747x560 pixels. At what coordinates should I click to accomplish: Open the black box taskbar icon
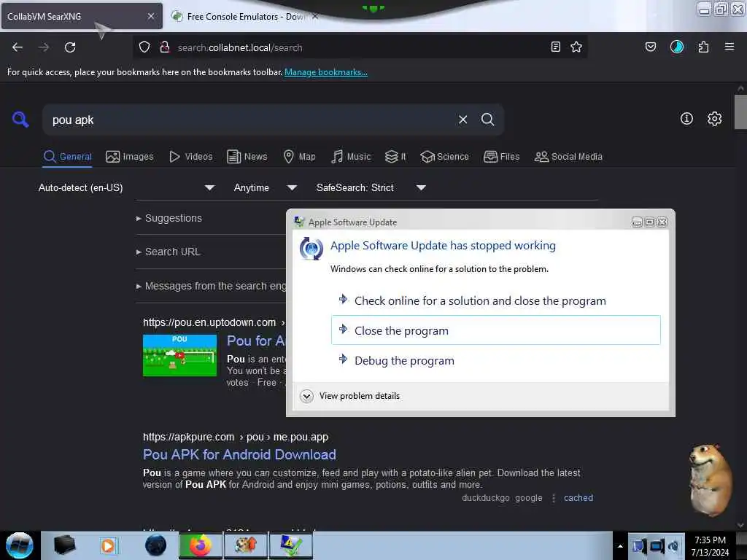pos(64,545)
